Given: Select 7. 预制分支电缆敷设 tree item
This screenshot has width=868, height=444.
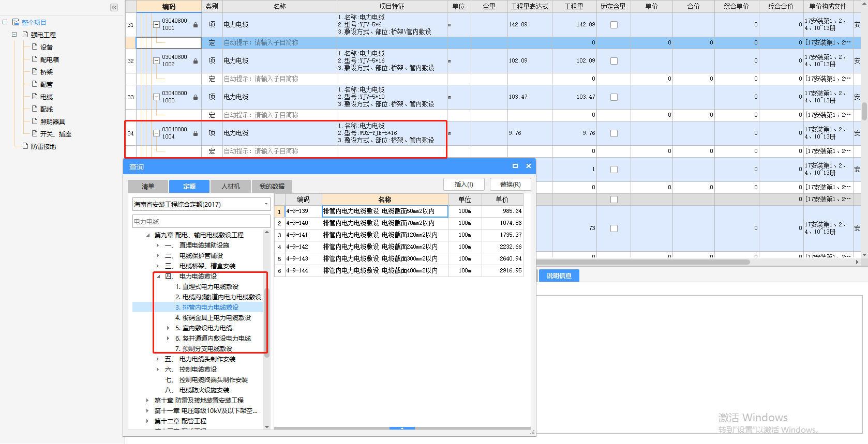Looking at the screenshot, I should tap(204, 349).
